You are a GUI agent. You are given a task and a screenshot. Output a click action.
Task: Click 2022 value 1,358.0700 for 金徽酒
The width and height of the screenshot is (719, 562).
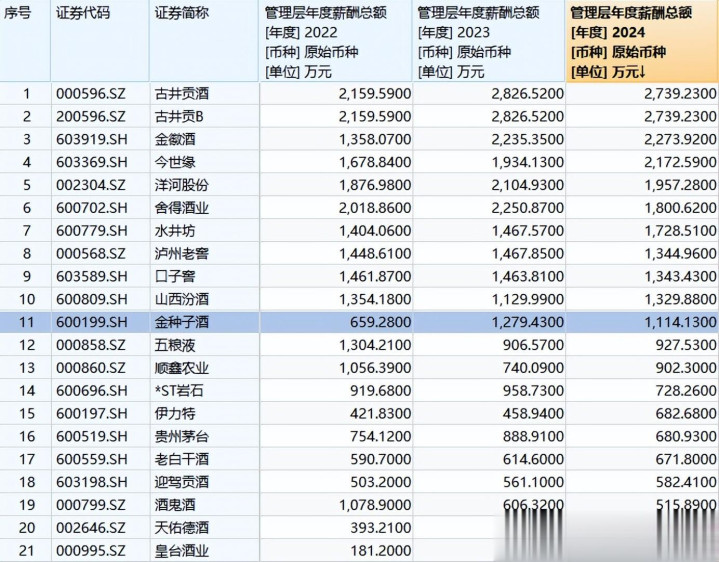[375, 140]
